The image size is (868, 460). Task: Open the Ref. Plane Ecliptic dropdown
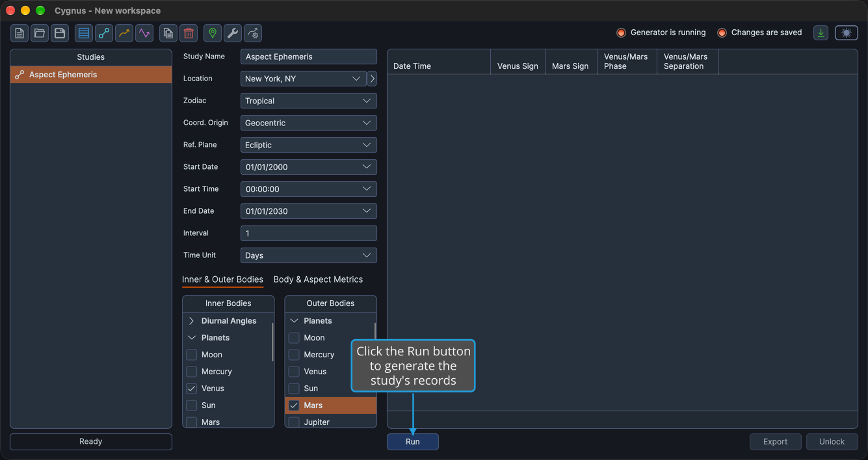click(308, 145)
